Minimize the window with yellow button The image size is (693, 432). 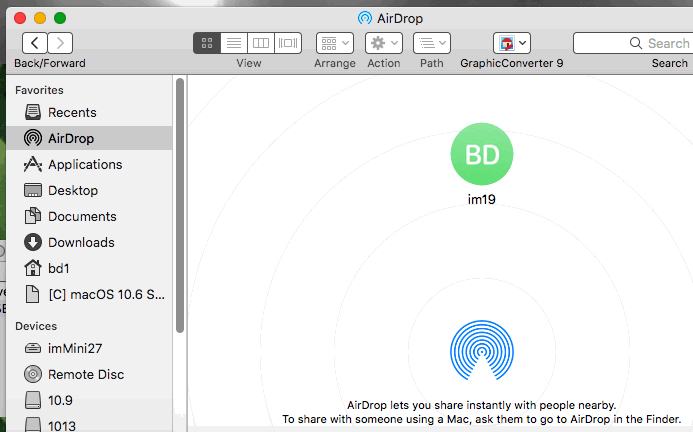point(40,18)
